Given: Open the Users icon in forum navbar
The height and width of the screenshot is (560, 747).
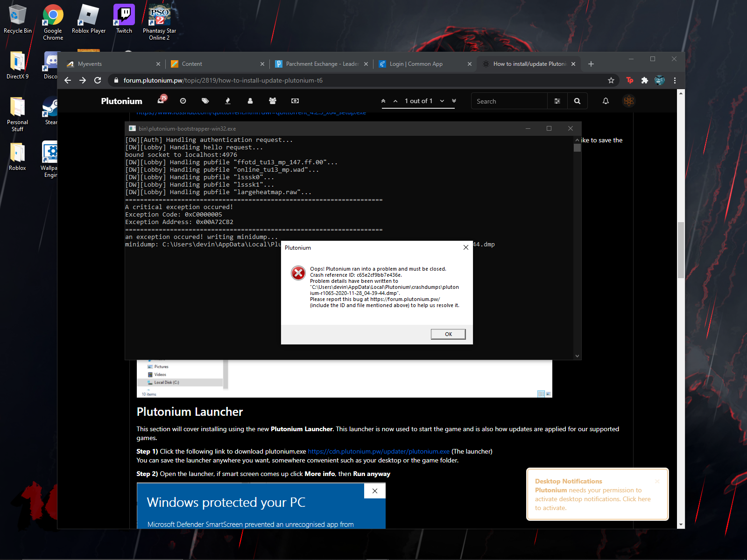Looking at the screenshot, I should [x=250, y=101].
